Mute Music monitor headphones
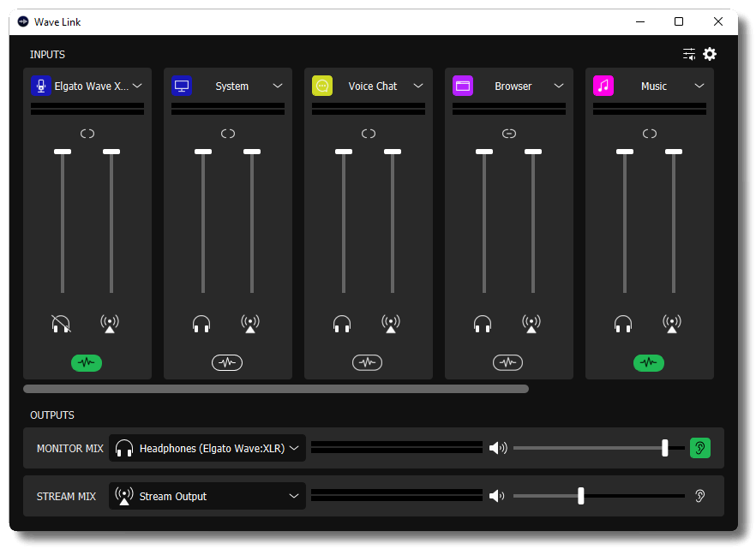756x549 pixels. coord(623,324)
